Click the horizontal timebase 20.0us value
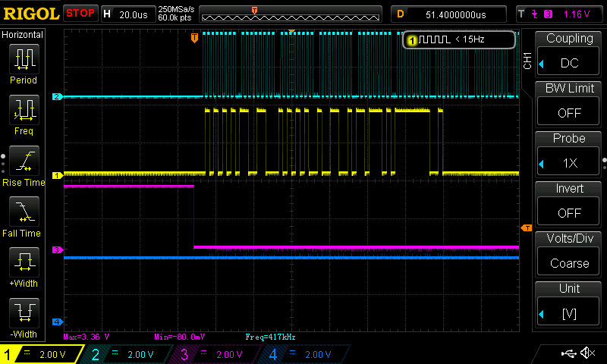607x364 pixels. click(134, 14)
